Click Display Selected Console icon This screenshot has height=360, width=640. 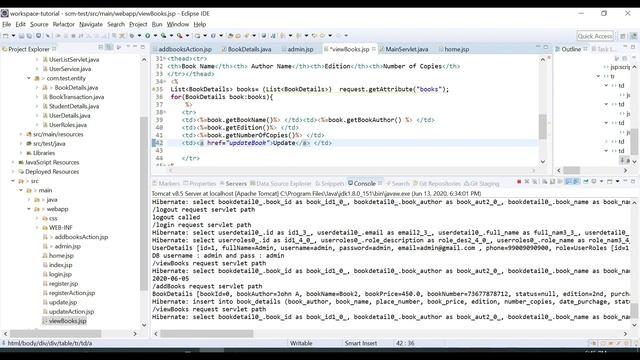tap(594, 182)
